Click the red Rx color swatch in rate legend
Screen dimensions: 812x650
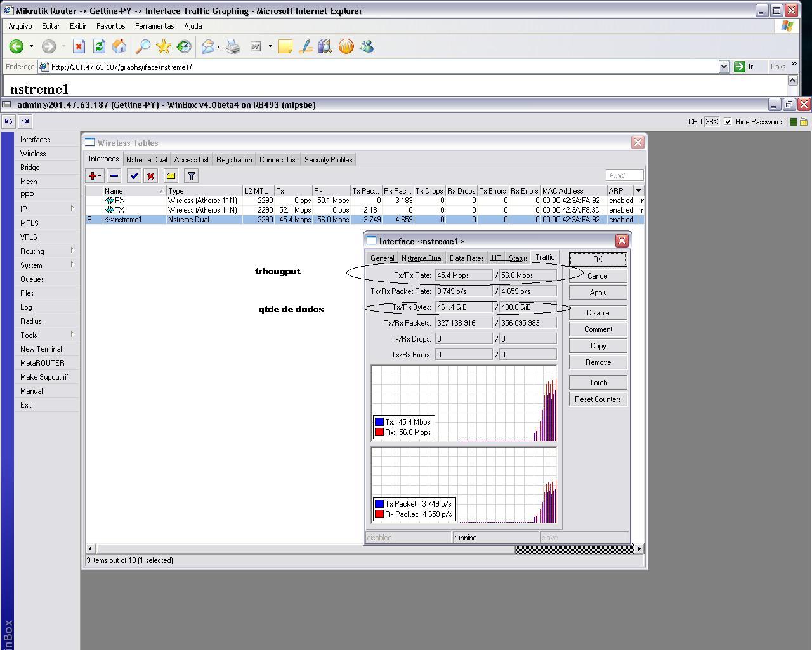379,432
